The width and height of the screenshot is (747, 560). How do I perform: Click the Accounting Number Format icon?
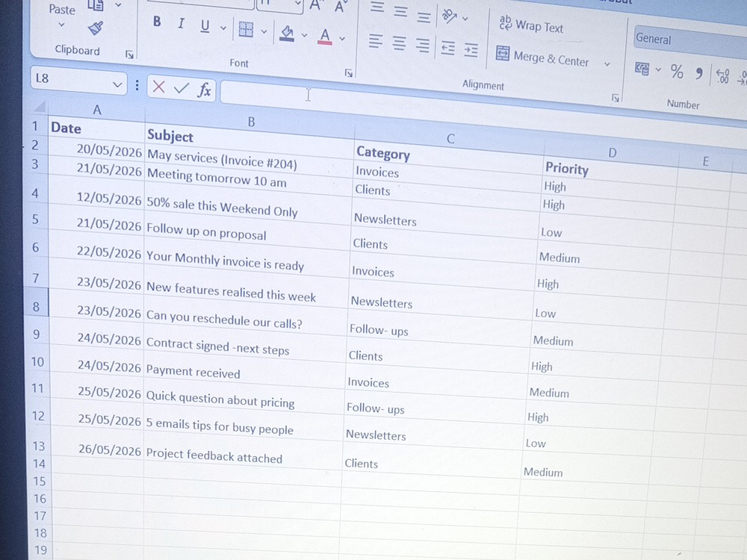(642, 69)
